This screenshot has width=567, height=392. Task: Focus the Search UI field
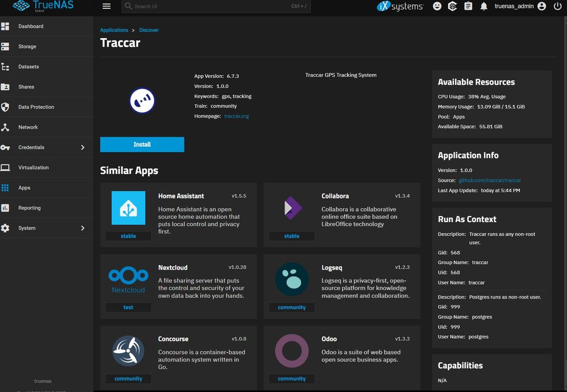tap(217, 6)
